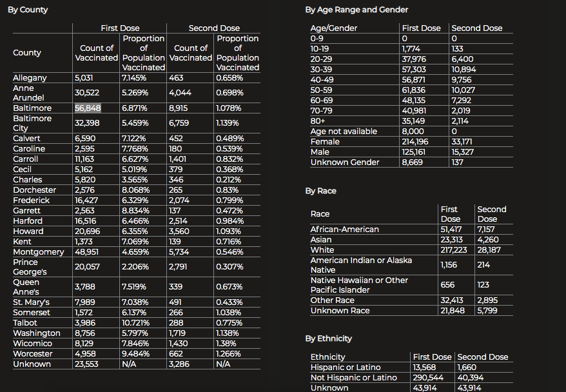
Task: Click the 'Age/Gender' column header
Action: click(333, 28)
